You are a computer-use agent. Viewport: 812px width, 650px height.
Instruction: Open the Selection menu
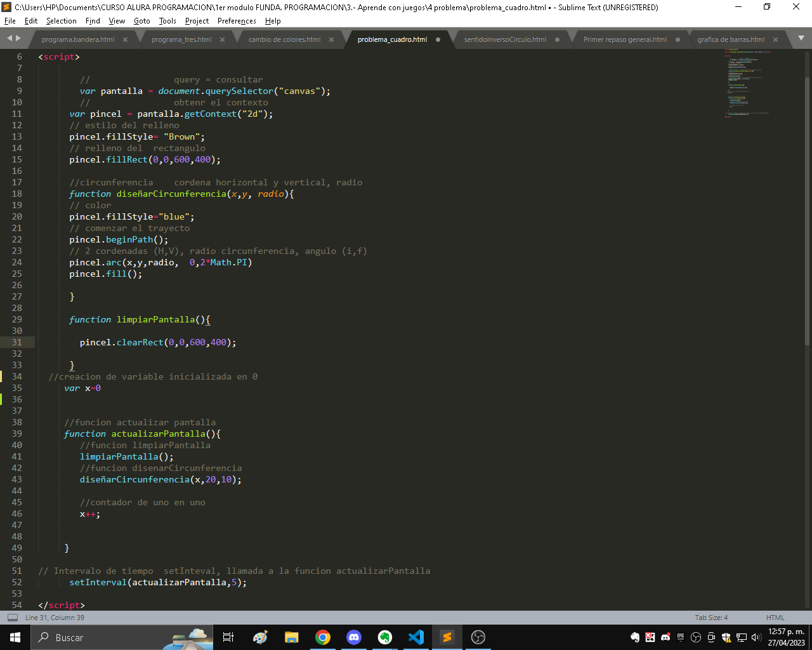click(62, 21)
